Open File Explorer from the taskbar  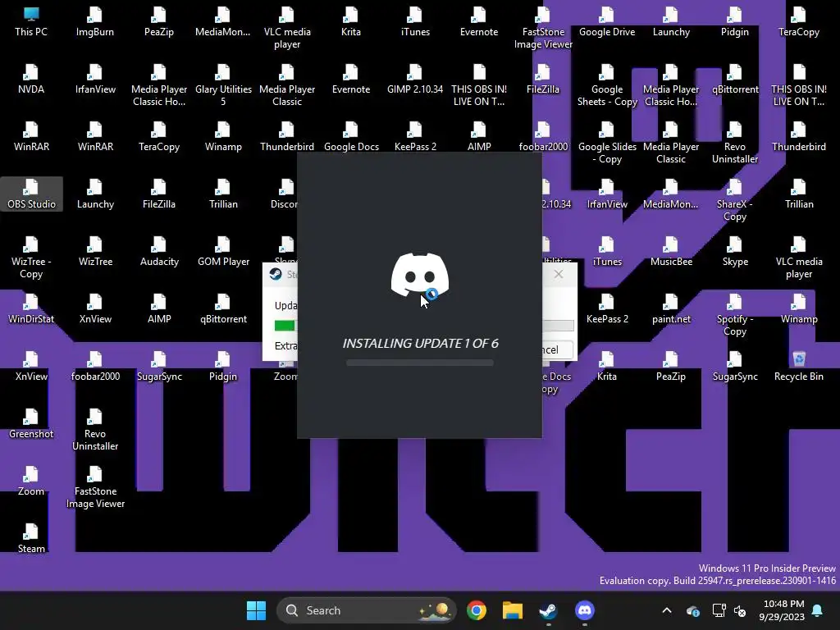(512, 610)
